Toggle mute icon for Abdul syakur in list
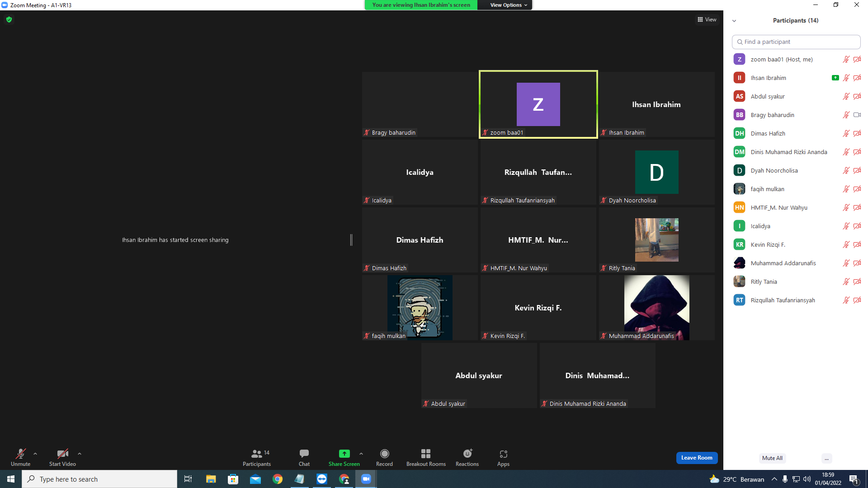The width and height of the screenshot is (868, 488). 846,96
